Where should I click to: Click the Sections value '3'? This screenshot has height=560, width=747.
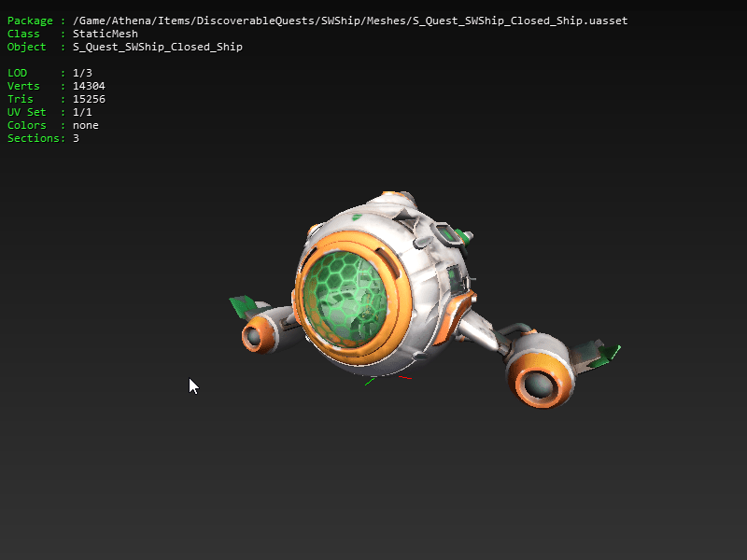76,138
